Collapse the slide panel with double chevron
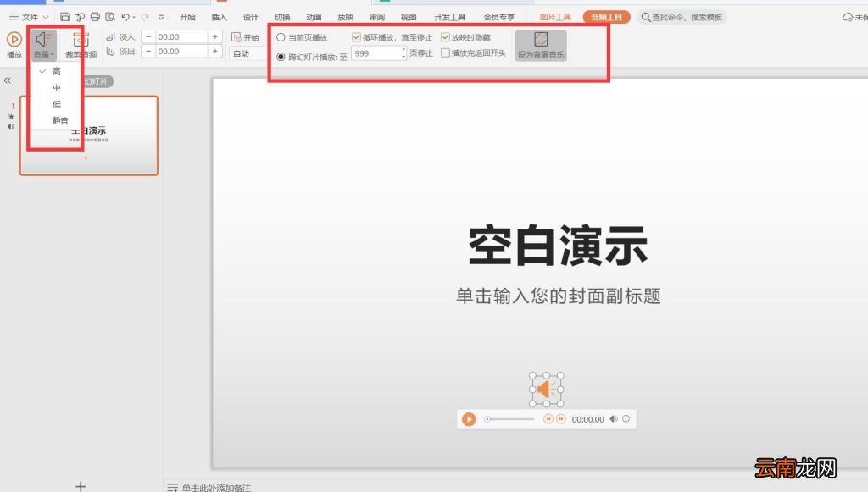The height and width of the screenshot is (492, 868). pyautogui.click(x=7, y=80)
